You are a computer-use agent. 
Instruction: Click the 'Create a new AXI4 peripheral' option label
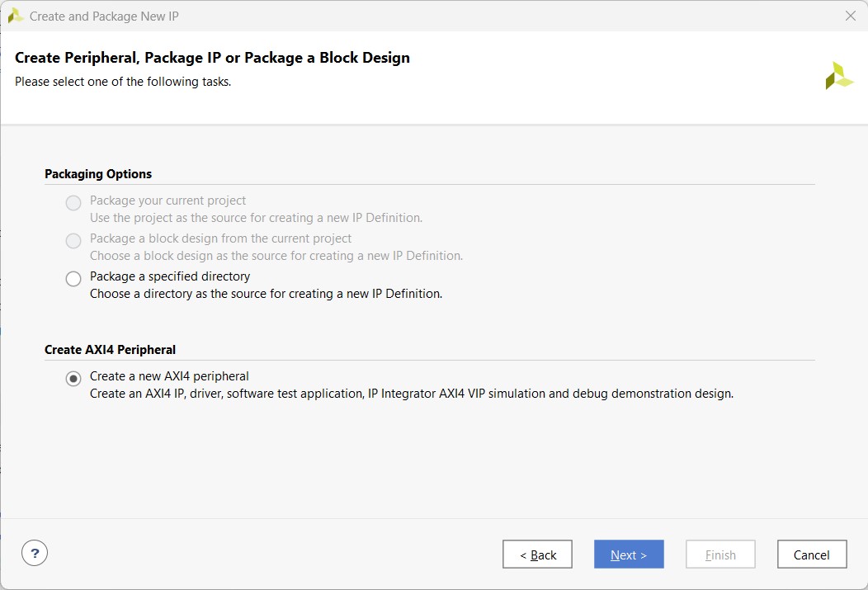pyautogui.click(x=169, y=376)
